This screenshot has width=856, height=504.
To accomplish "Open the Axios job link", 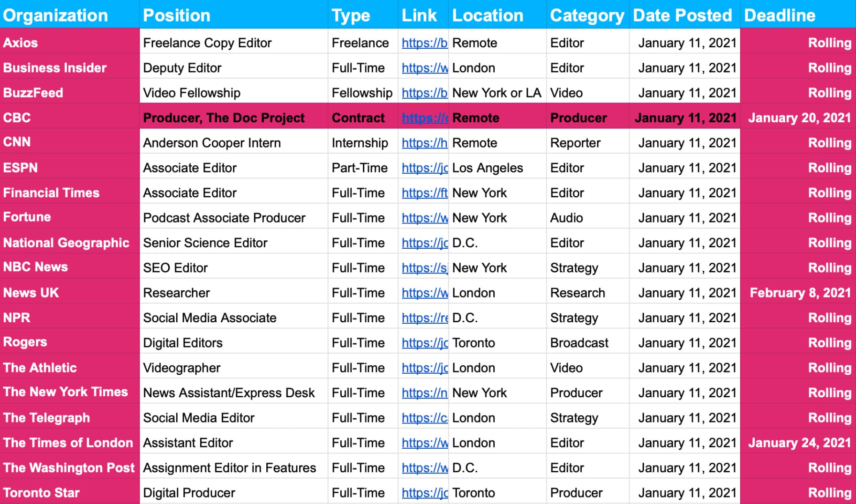I will coord(424,43).
